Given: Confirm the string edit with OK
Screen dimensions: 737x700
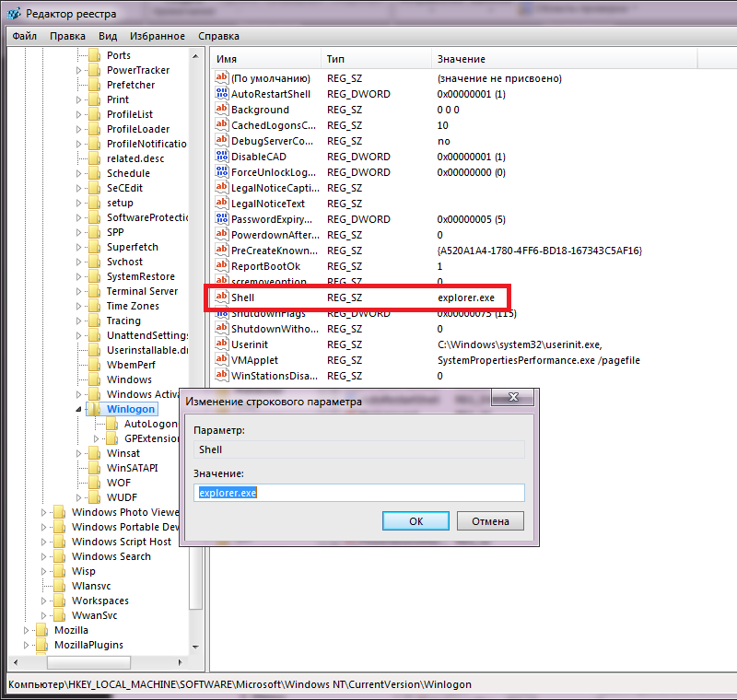Looking at the screenshot, I should [415, 521].
